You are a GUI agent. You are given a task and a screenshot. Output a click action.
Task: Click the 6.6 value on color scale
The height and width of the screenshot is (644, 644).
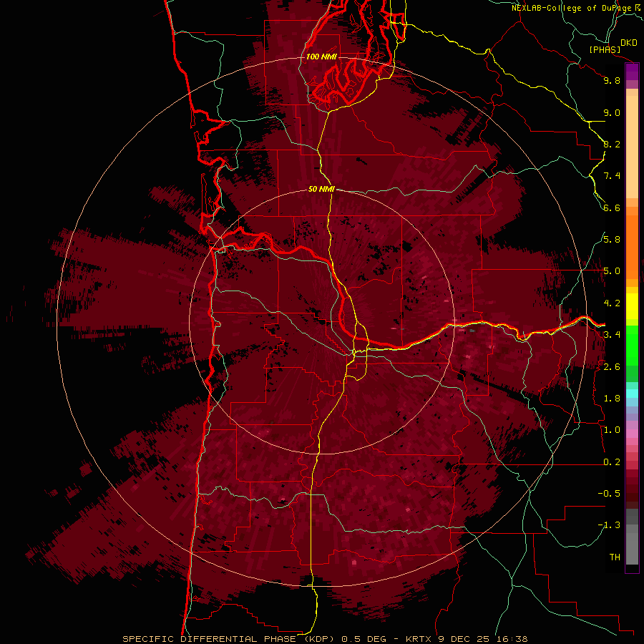click(612, 208)
